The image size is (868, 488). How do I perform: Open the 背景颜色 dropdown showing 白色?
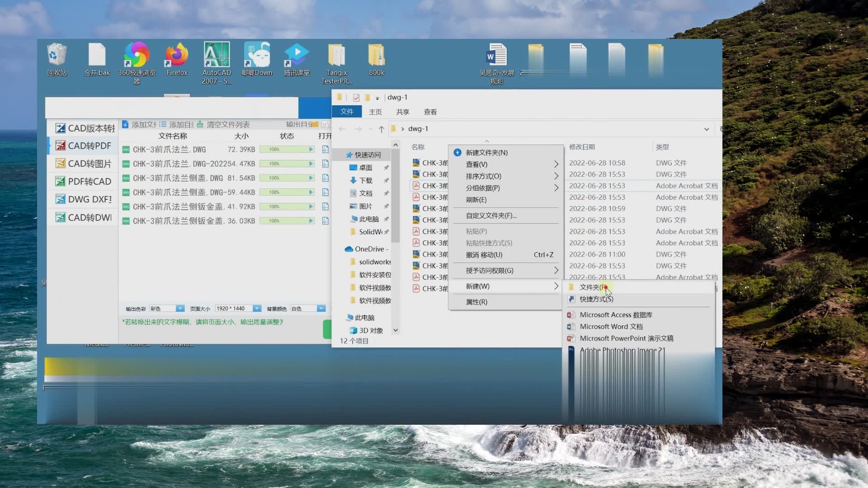(321, 308)
